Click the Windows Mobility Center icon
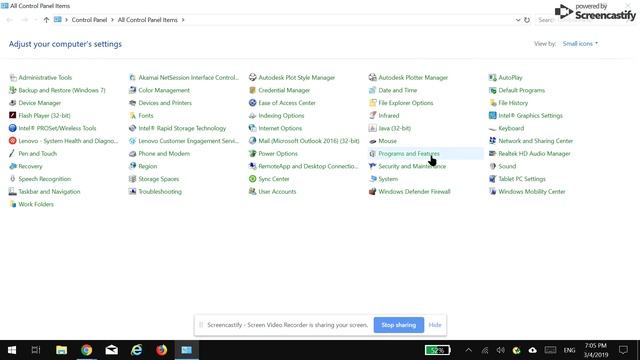Screen dimensions: 640x360 492,191
